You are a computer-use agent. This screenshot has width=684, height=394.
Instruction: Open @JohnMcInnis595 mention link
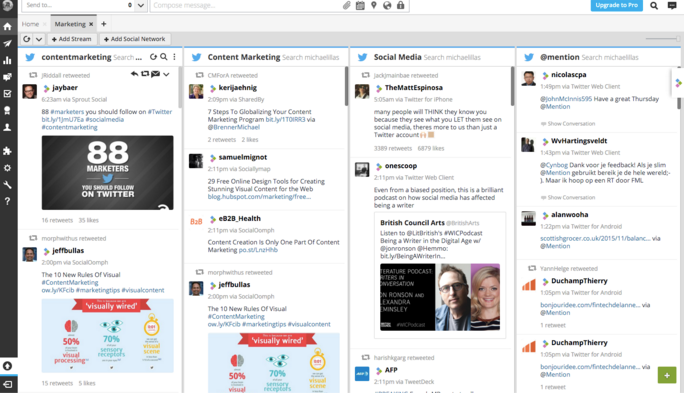coord(566,99)
